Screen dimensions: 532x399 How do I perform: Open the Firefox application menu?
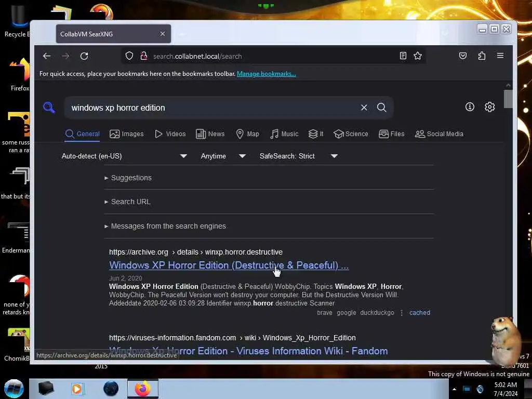point(500,56)
